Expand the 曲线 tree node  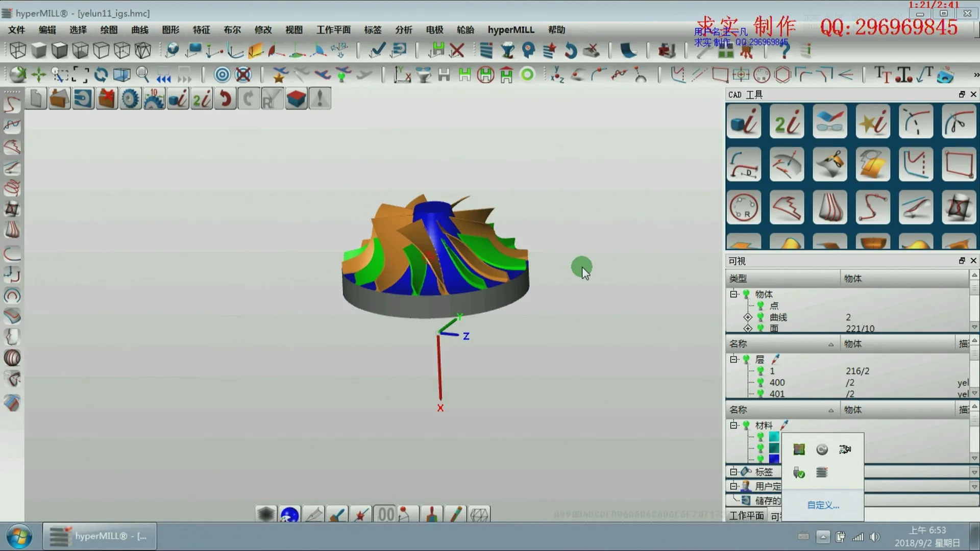coord(748,317)
